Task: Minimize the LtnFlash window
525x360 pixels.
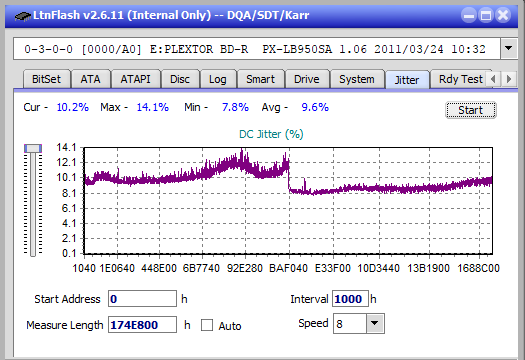Action: coord(469,15)
